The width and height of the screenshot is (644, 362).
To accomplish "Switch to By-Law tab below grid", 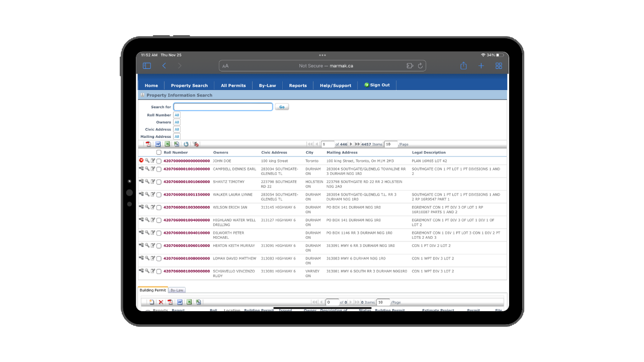I will [x=177, y=290].
